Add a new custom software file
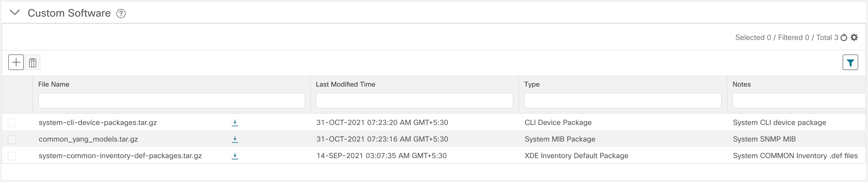 (16, 62)
